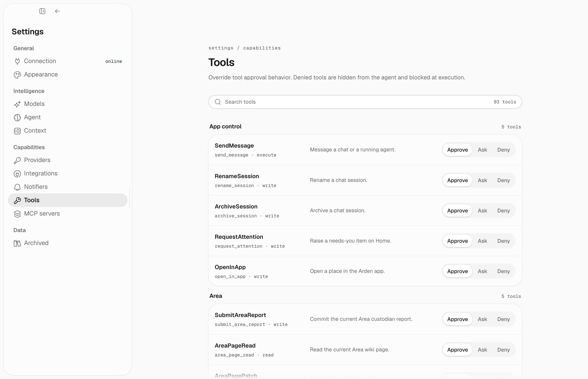Click the 'online' connection status

[114, 61]
